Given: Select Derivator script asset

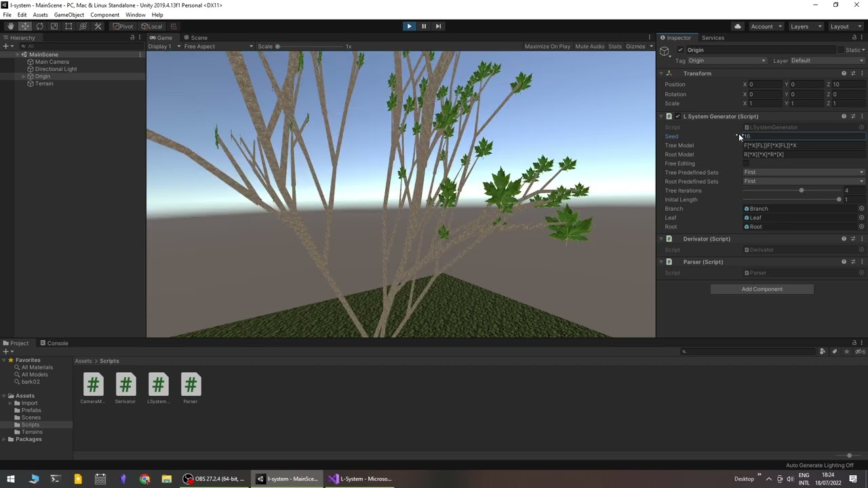Looking at the screenshot, I should 125,388.
